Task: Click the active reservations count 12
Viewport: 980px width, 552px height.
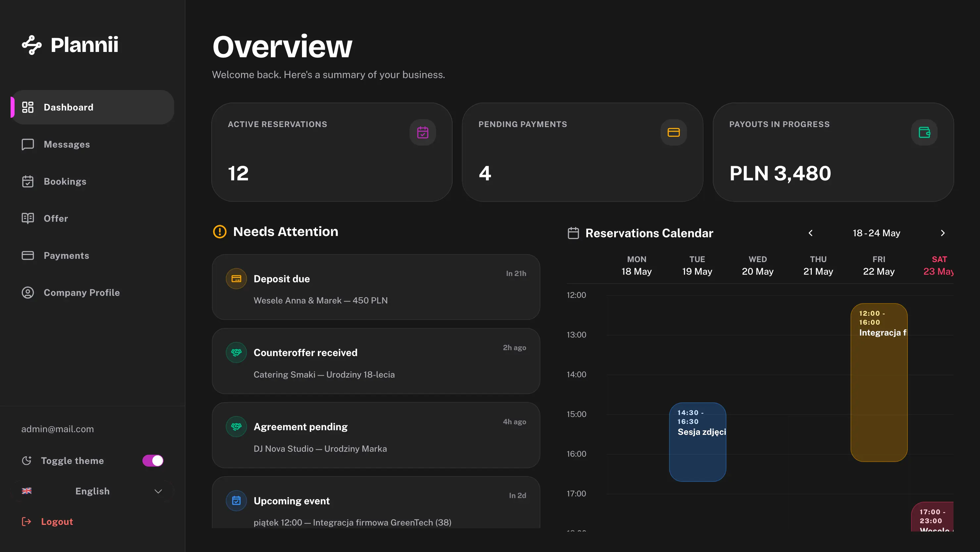Action: (238, 173)
